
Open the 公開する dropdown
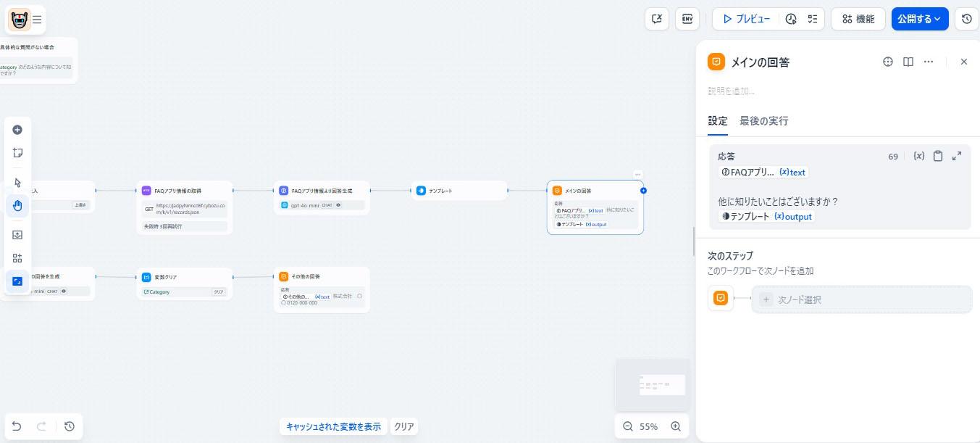click(x=919, y=19)
